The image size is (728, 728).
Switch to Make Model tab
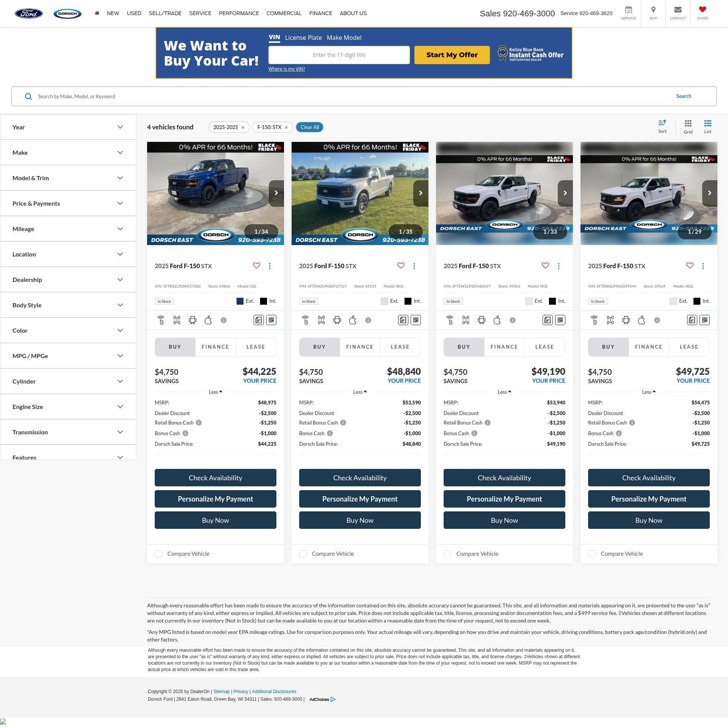click(x=344, y=38)
